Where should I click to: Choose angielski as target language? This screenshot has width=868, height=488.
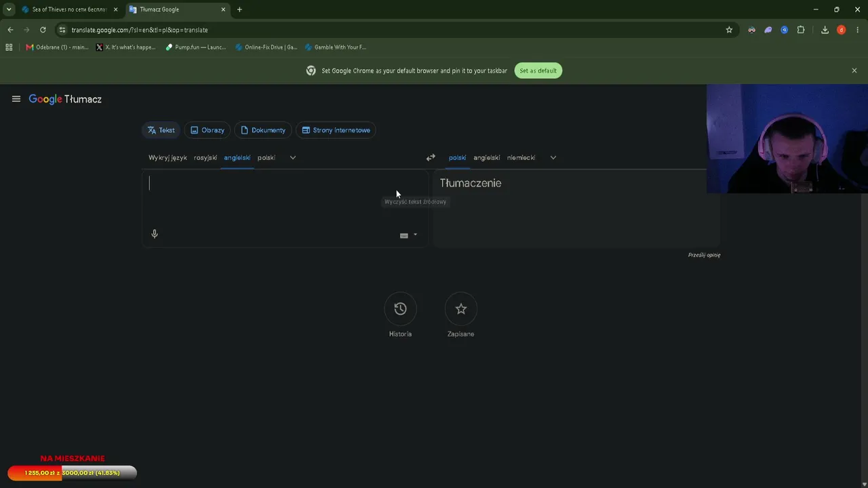(487, 157)
